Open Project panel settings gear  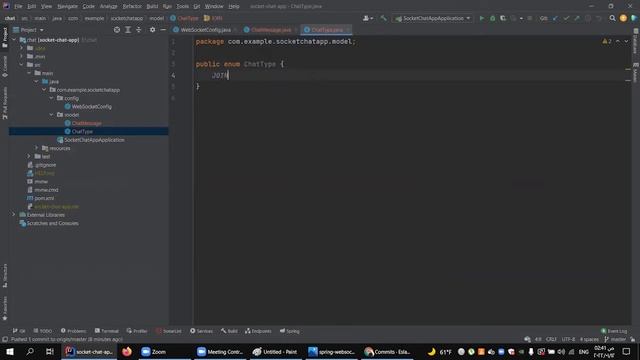click(x=152, y=30)
